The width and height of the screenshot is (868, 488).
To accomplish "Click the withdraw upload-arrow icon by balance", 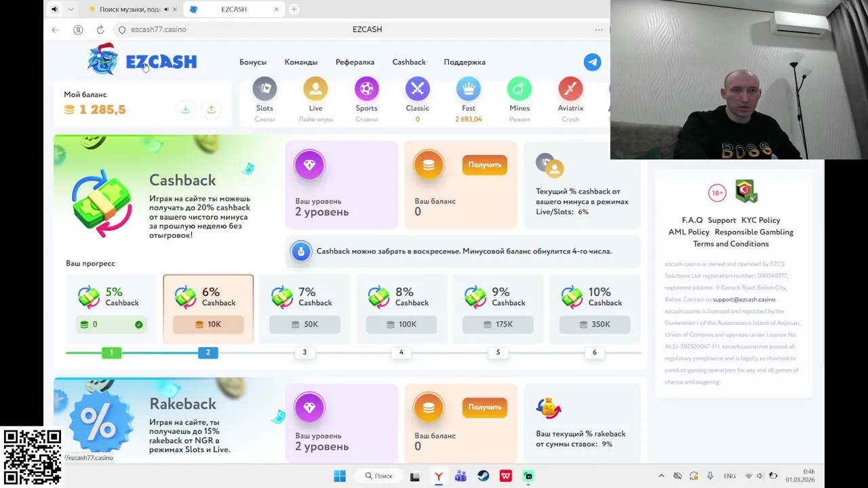I will click(x=211, y=110).
